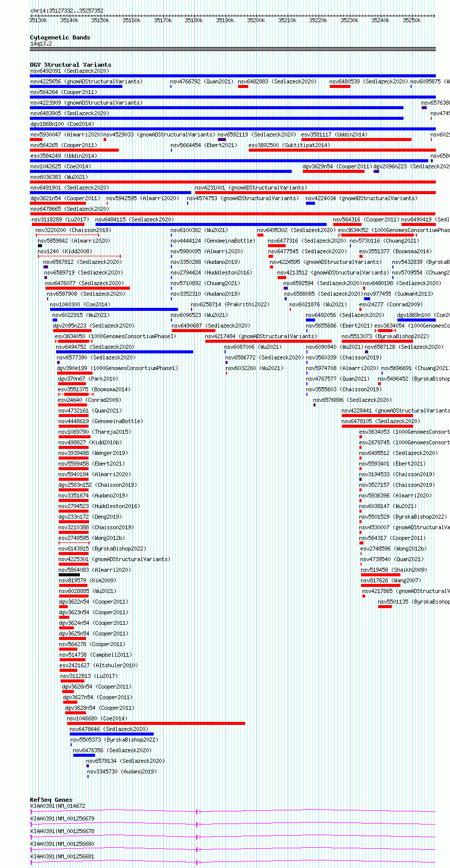This screenshot has width=450, height=868.
Task: Click the chr14:35127332..35257352 coordinates text
Action: (x=67, y=11)
